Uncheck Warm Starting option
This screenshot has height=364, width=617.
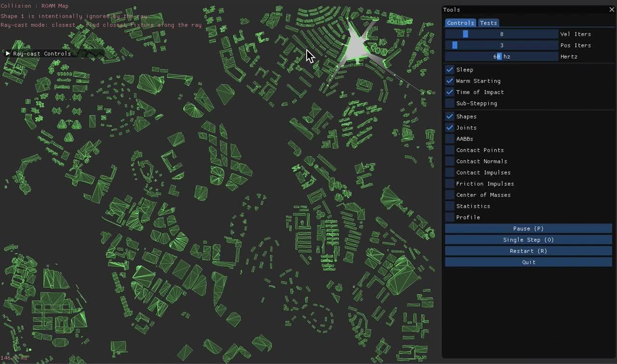[450, 81]
